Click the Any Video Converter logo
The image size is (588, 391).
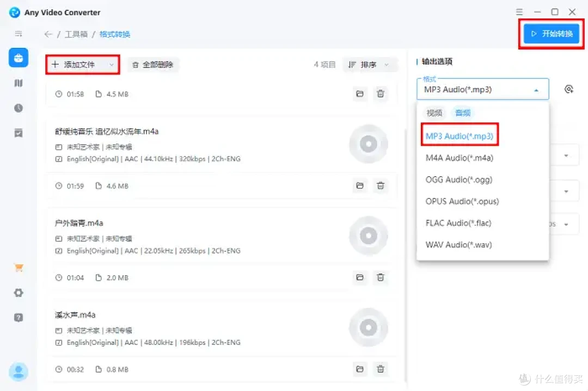[x=15, y=13]
